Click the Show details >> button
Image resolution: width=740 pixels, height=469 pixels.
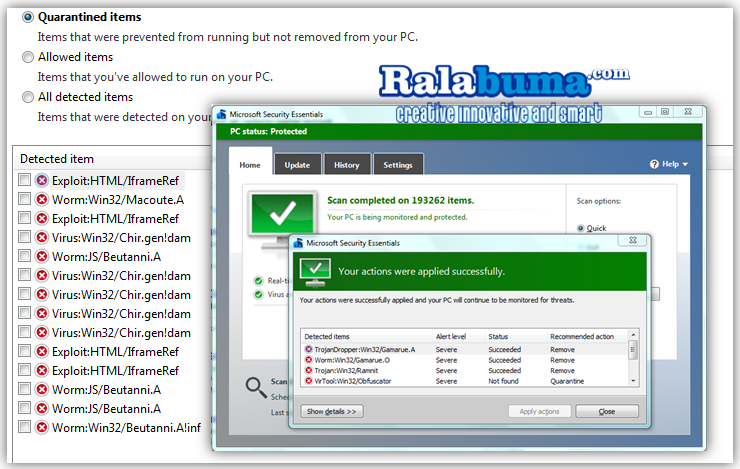[332, 411]
